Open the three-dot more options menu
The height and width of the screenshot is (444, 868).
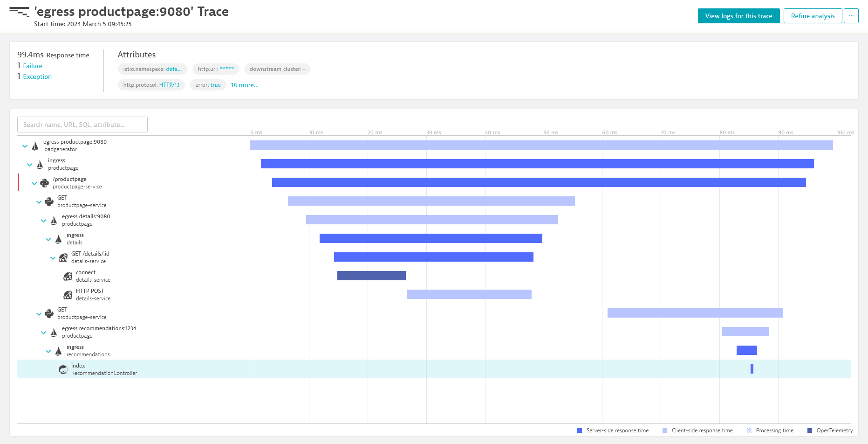click(x=851, y=16)
